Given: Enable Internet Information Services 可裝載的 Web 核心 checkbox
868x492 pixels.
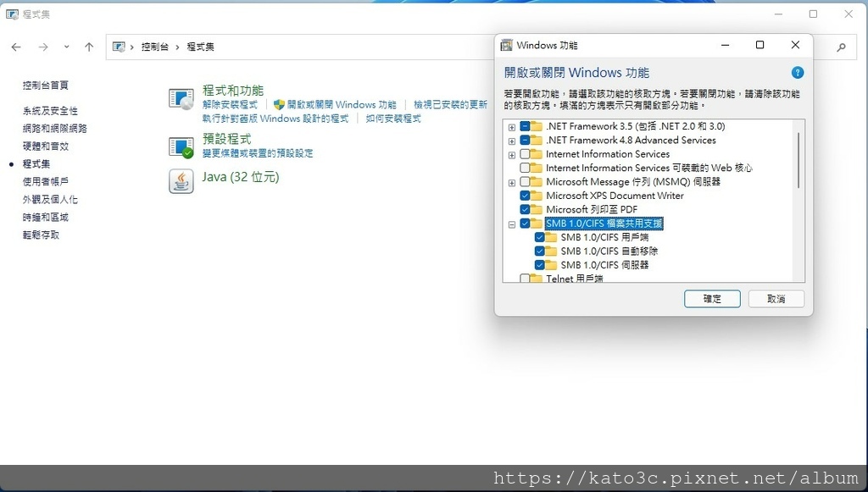Looking at the screenshot, I should (x=525, y=168).
